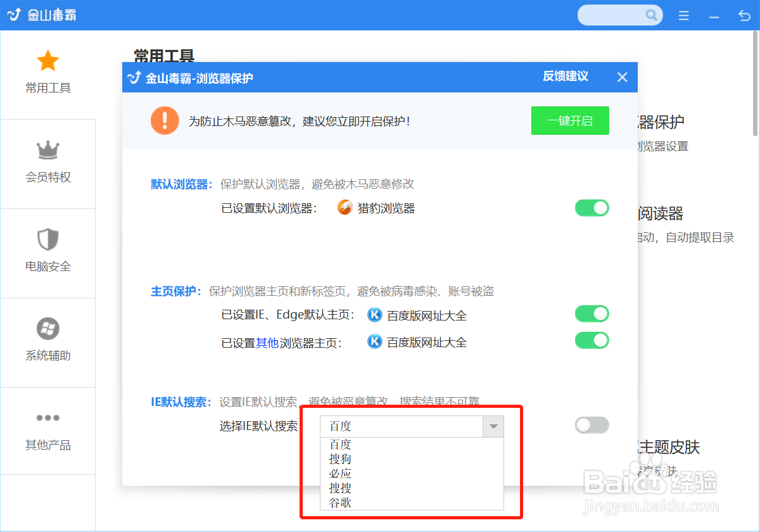This screenshot has height=532, width=760.
Task: Open the 系统辅助 sidebar tab
Action: 48,343
